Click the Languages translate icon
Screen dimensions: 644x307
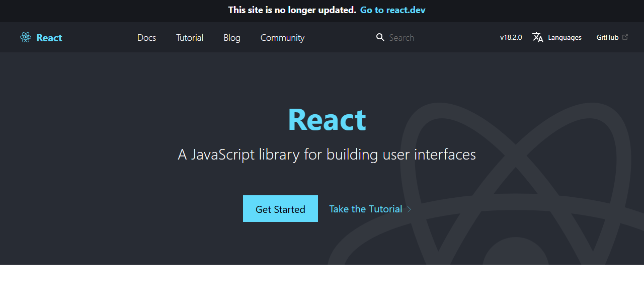(x=538, y=37)
